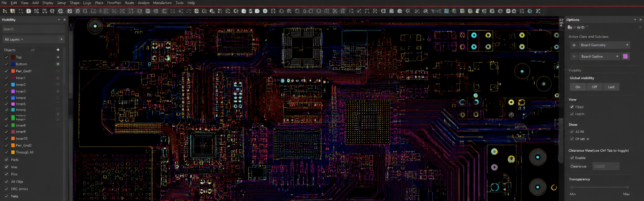The height and width of the screenshot is (201, 644).
Task: Click the Pwr_Gnd2 orange color swatch
Action: (13, 145)
